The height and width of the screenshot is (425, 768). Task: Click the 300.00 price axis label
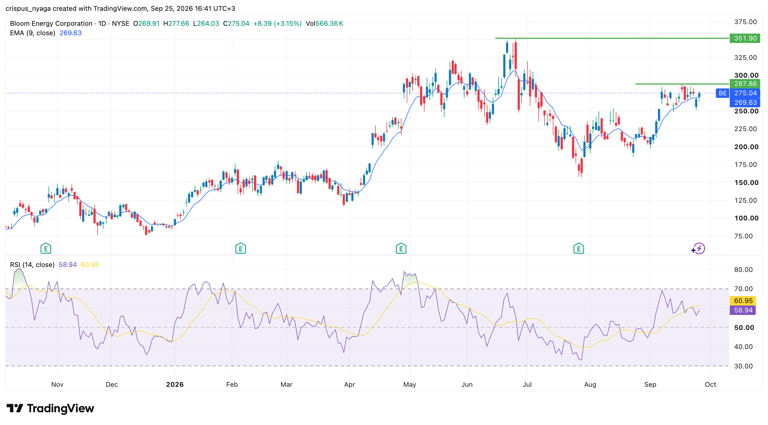[746, 75]
